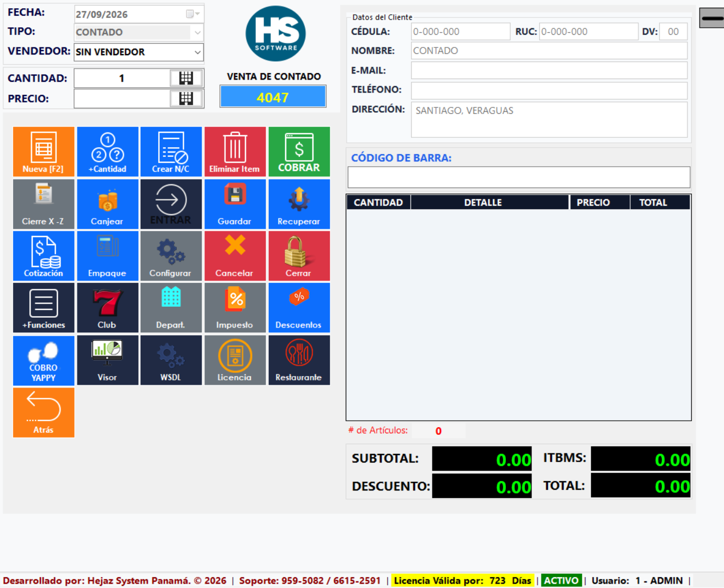The height and width of the screenshot is (588, 724).
Task: Open the CANTIDAD keypad button
Action: click(186, 78)
